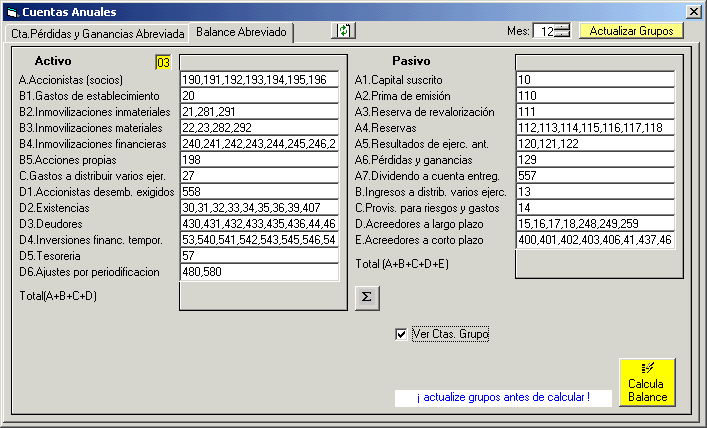The height and width of the screenshot is (428, 707).
Task: Click the A7.Dividendo a cuenta entreg. field
Action: [x=595, y=176]
